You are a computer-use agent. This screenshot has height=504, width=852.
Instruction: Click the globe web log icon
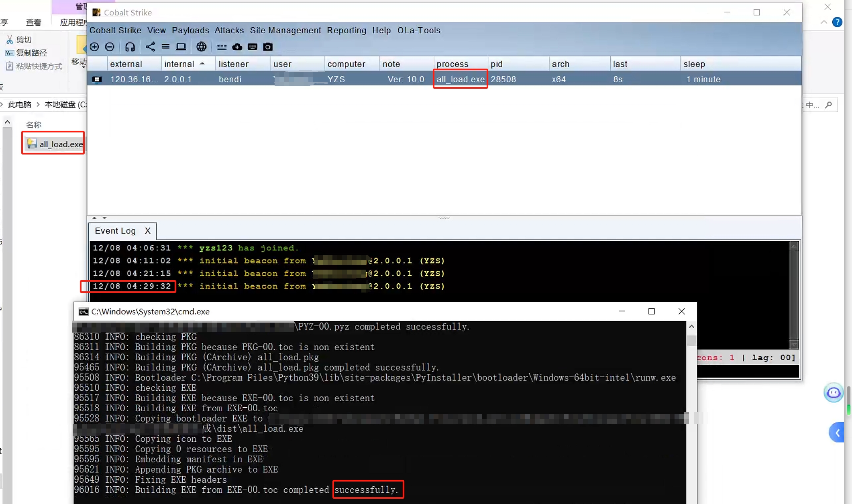(202, 47)
